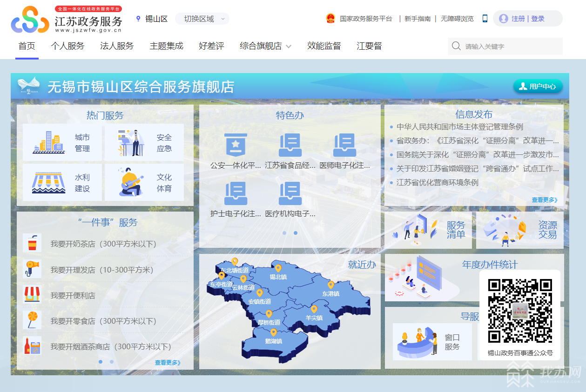View more under 信息发布 查看更多
Image resolution: width=586 pixels, height=392 pixels.
(x=544, y=200)
